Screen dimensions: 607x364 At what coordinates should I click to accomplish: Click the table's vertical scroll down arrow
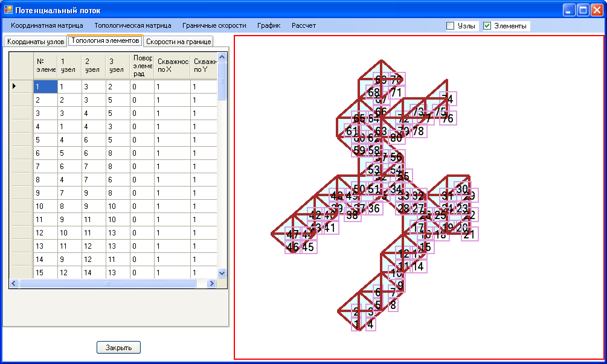(x=222, y=273)
